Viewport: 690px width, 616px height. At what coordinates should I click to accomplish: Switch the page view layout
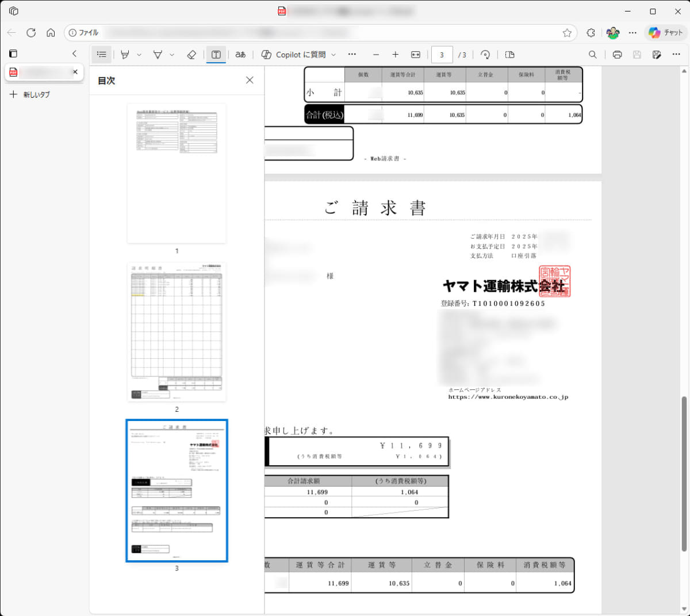tap(509, 55)
